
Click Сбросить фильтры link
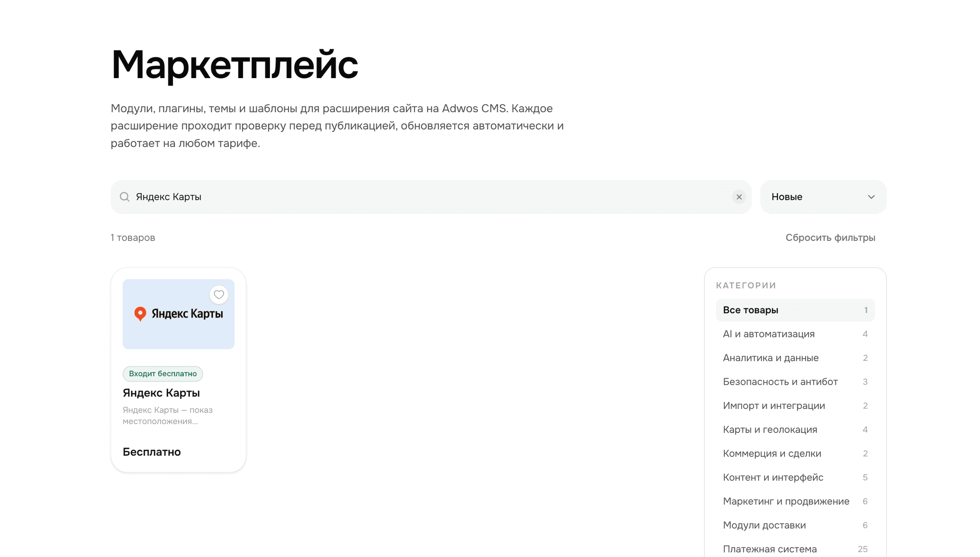[830, 237]
